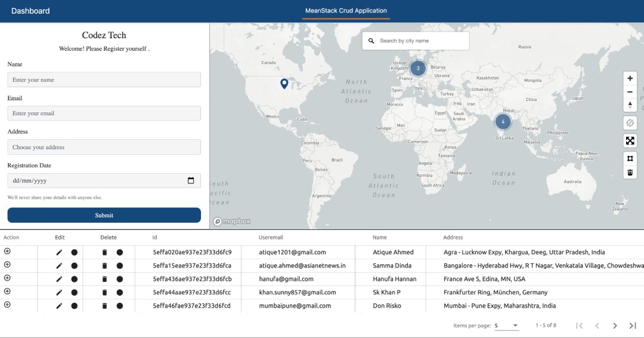Click the Name column header

[379, 237]
